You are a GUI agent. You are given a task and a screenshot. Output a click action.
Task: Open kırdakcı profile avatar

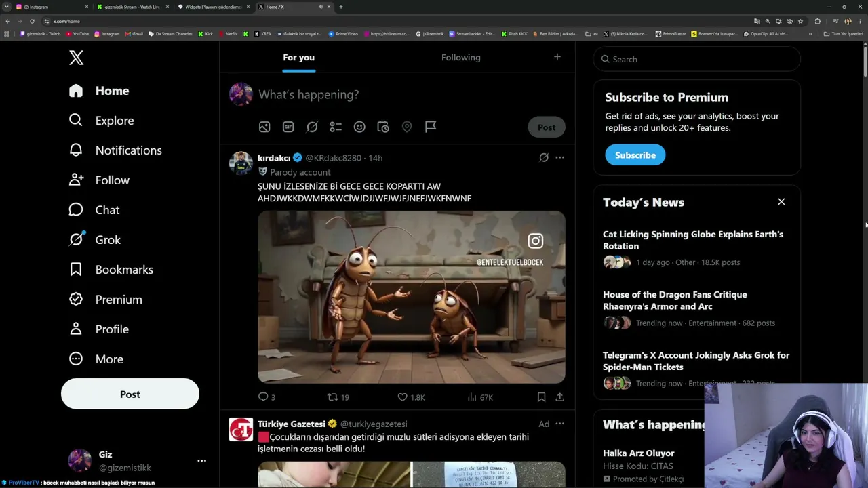241,163
